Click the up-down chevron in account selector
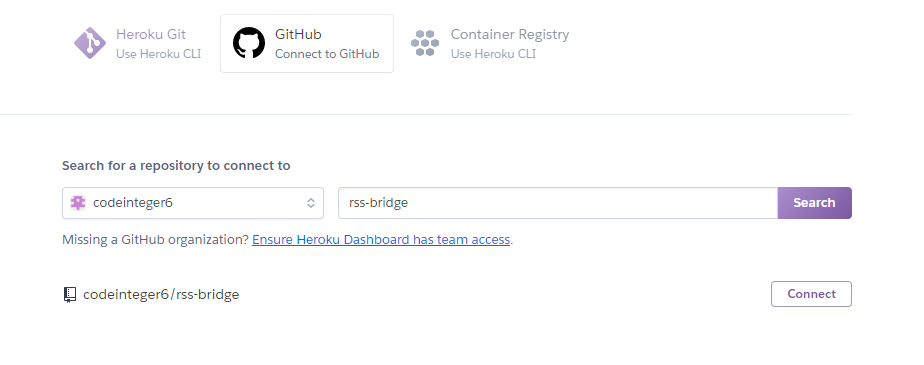 click(311, 203)
